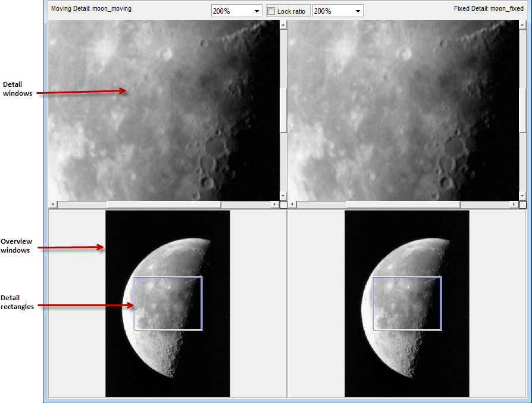Click inside the fixed detail moon image
Viewport: 532px width, 403px height.
click(403, 111)
